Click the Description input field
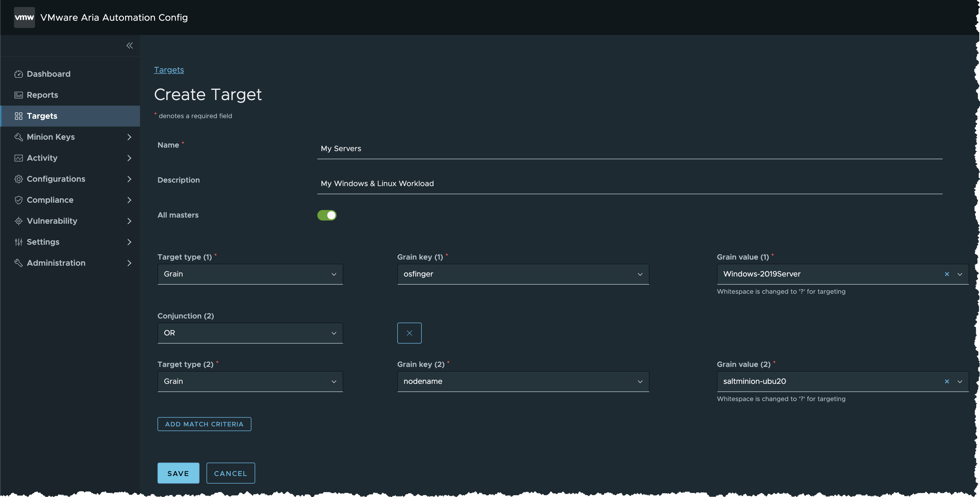The width and height of the screenshot is (980, 497). pos(630,184)
